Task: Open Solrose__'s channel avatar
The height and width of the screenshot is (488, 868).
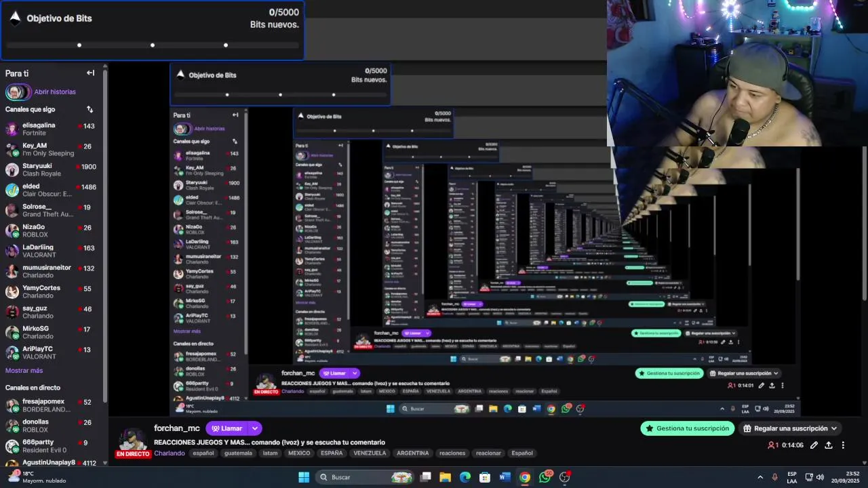Action: pyautogui.click(x=12, y=210)
